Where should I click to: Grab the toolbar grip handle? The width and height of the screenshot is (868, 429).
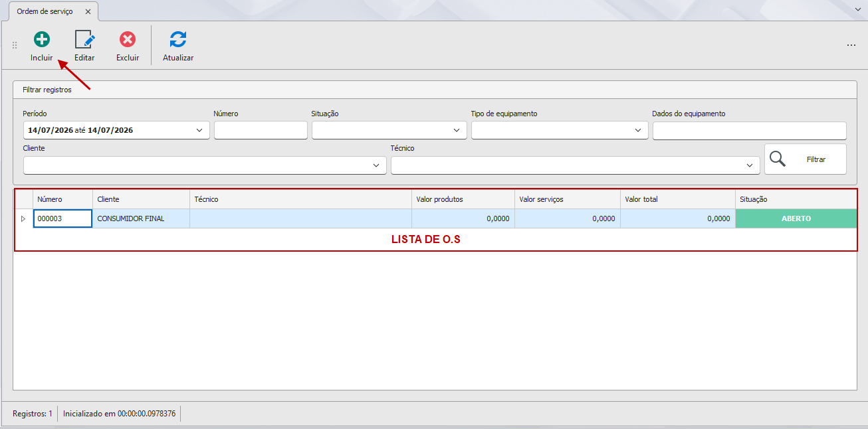pyautogui.click(x=15, y=45)
